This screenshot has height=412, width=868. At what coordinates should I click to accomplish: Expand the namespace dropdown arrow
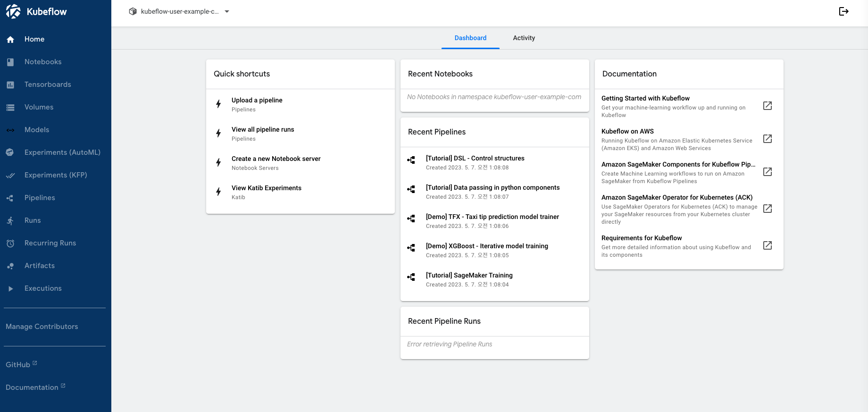[227, 12]
